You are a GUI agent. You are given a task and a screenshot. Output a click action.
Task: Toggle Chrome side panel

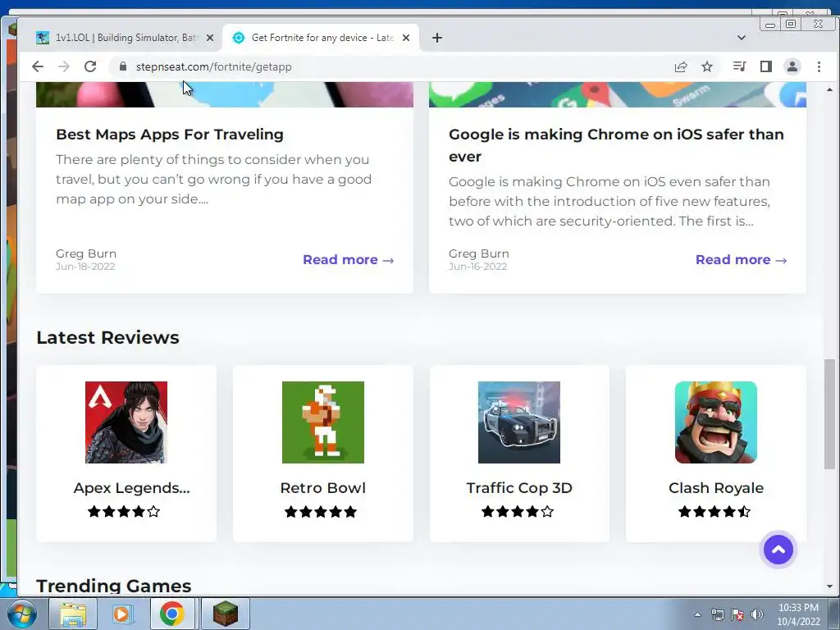click(766, 66)
